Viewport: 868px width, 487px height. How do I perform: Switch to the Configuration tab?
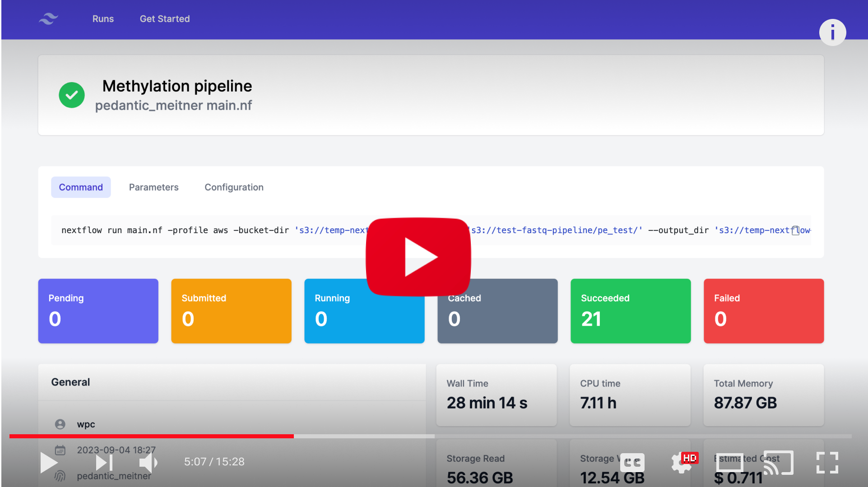[x=234, y=187]
